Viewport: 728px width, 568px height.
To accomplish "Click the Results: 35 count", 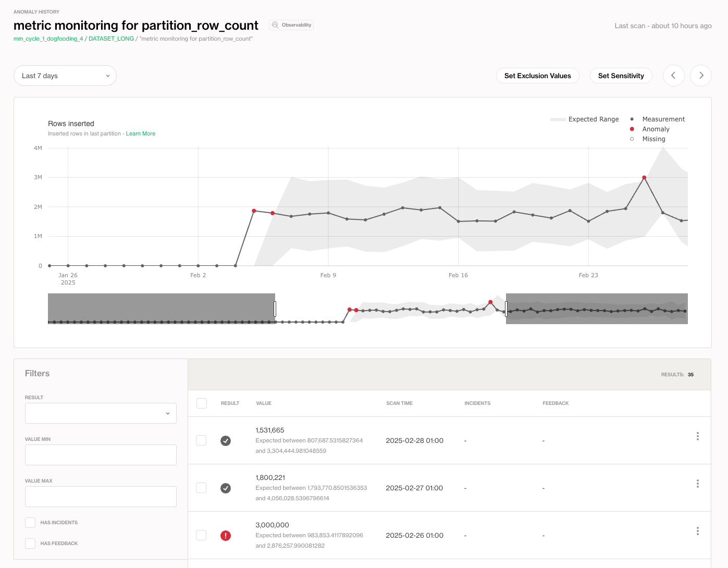I will click(x=677, y=375).
